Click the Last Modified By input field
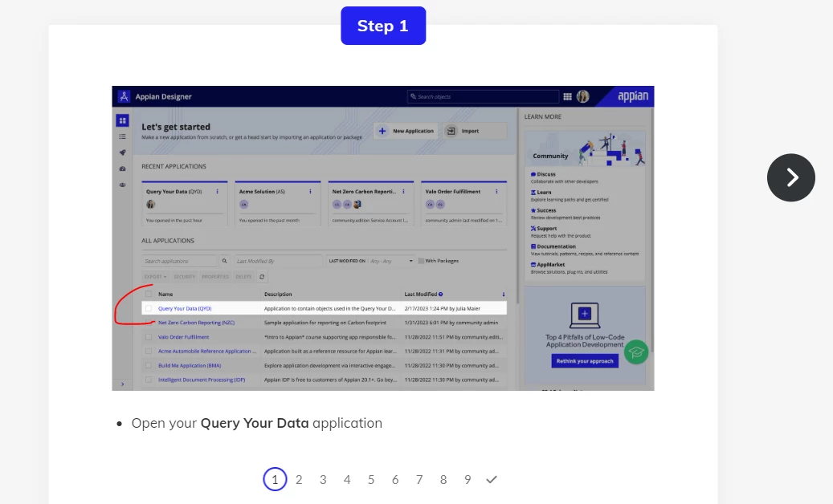The width and height of the screenshot is (833, 504). [279, 261]
